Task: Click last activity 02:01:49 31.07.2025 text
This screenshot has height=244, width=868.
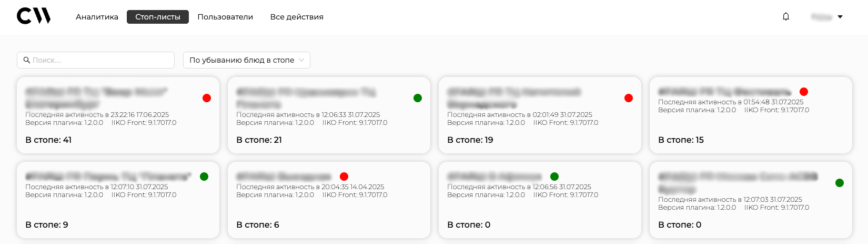Action: [x=520, y=114]
